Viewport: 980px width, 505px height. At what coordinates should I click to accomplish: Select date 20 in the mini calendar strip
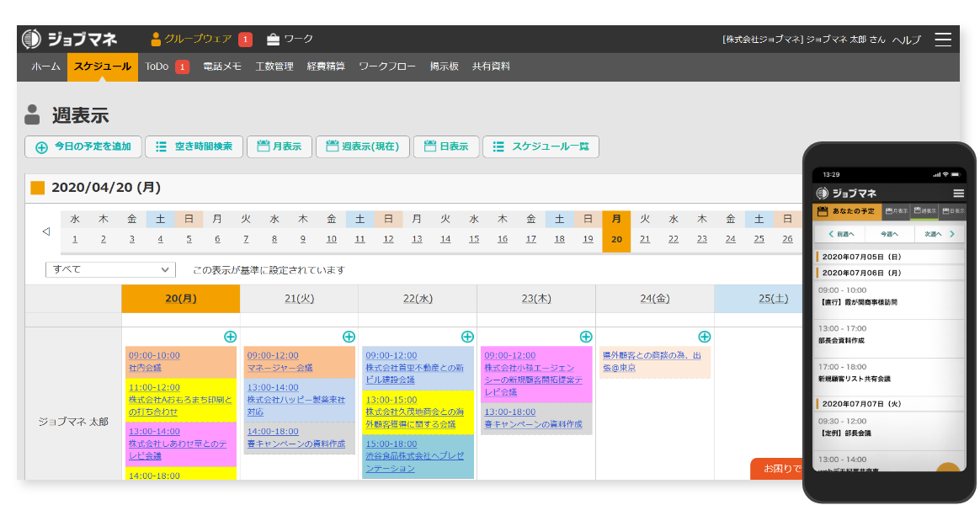(x=616, y=239)
